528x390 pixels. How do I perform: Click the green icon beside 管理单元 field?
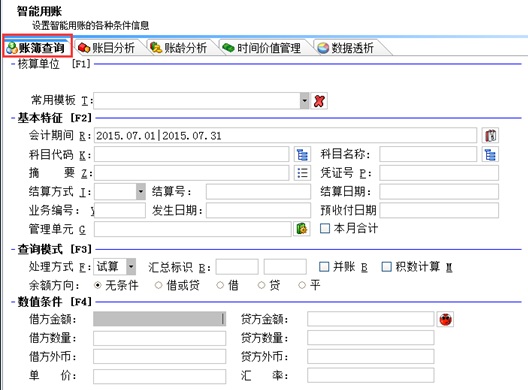coord(302,229)
